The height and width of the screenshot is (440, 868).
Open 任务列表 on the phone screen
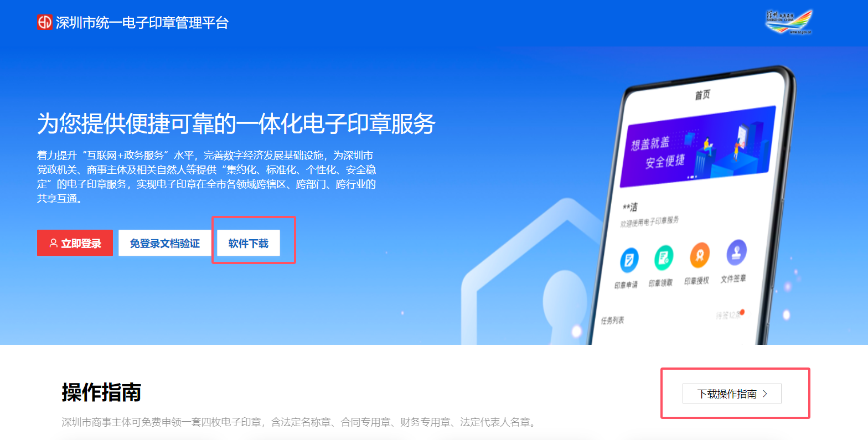[613, 320]
